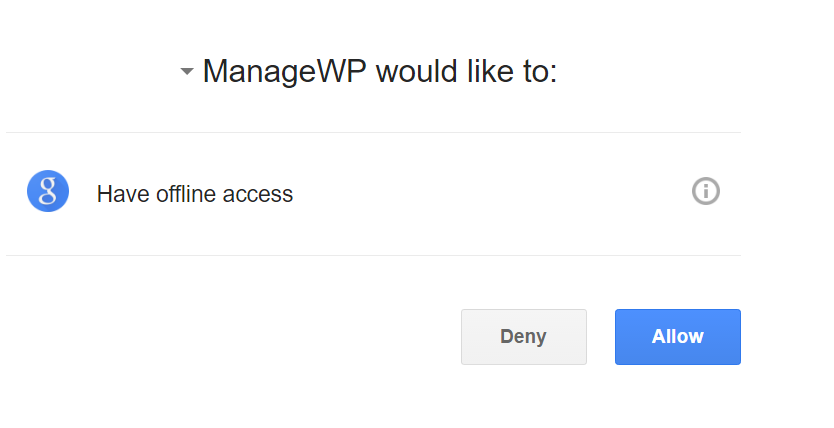This screenshot has height=428, width=834.
Task: Click the Deny button
Action: [x=524, y=337]
